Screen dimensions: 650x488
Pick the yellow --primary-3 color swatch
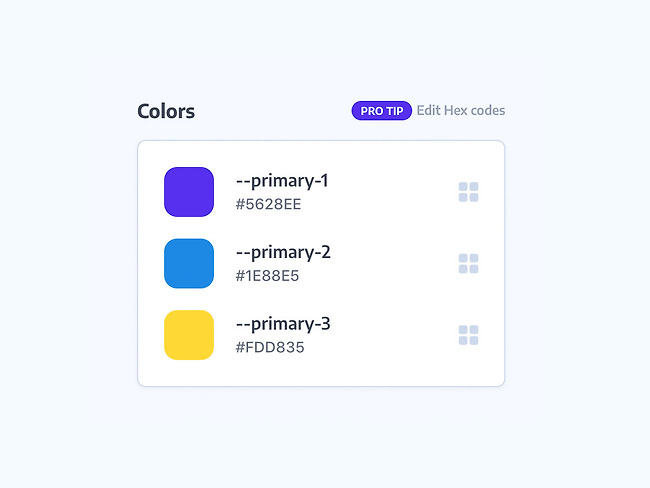click(x=189, y=335)
